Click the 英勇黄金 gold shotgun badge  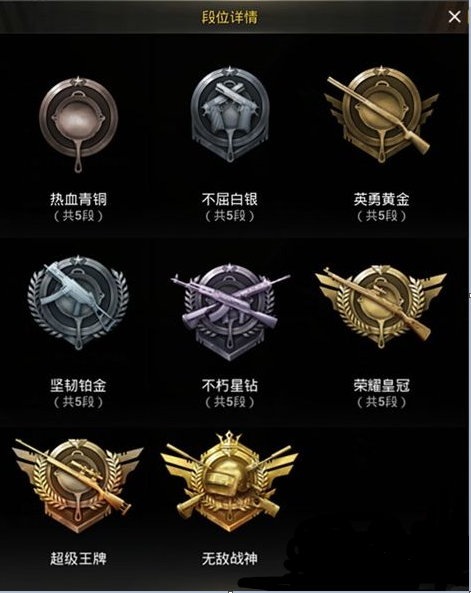click(381, 114)
